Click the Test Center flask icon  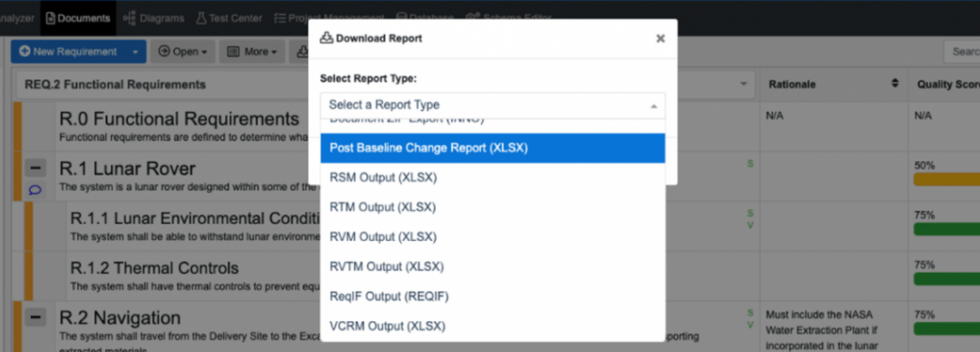200,18
